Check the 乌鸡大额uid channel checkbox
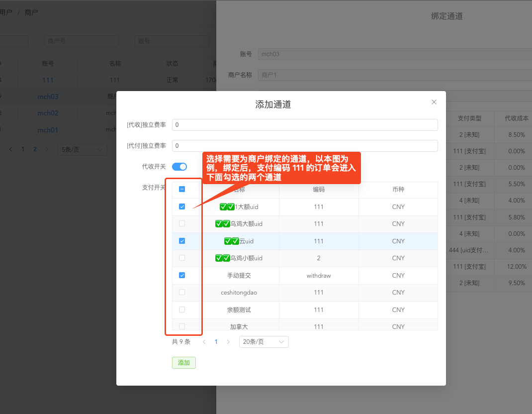Image resolution: width=532 pixels, height=414 pixels. coord(182,223)
